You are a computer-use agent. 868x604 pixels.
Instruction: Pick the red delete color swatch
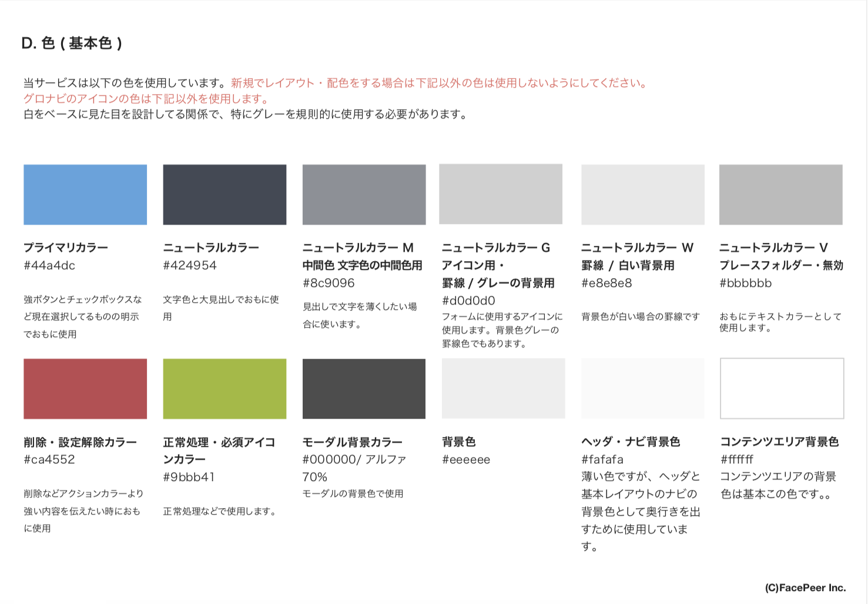tap(85, 389)
